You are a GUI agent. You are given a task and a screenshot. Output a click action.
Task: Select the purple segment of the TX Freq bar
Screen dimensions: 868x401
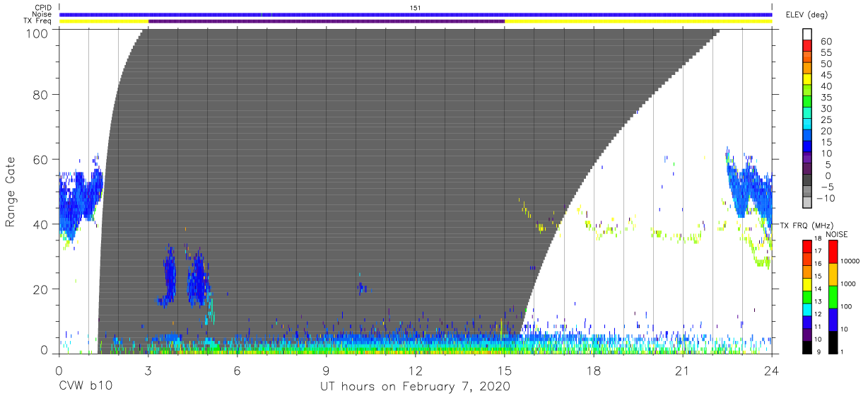[327, 21]
